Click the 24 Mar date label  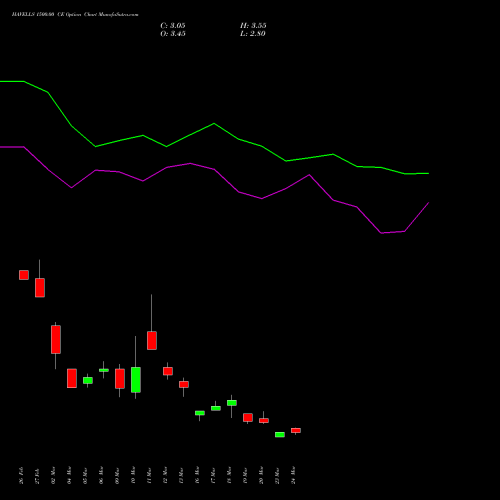click(294, 475)
